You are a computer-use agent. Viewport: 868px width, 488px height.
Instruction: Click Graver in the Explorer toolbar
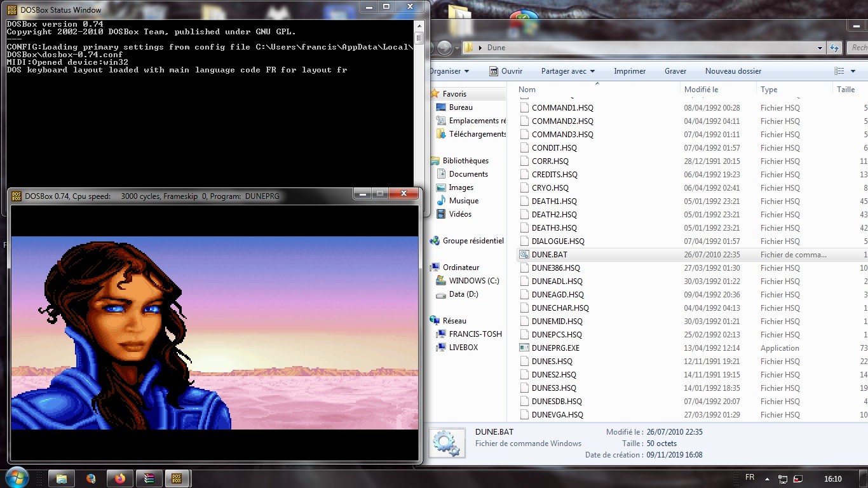pos(675,71)
